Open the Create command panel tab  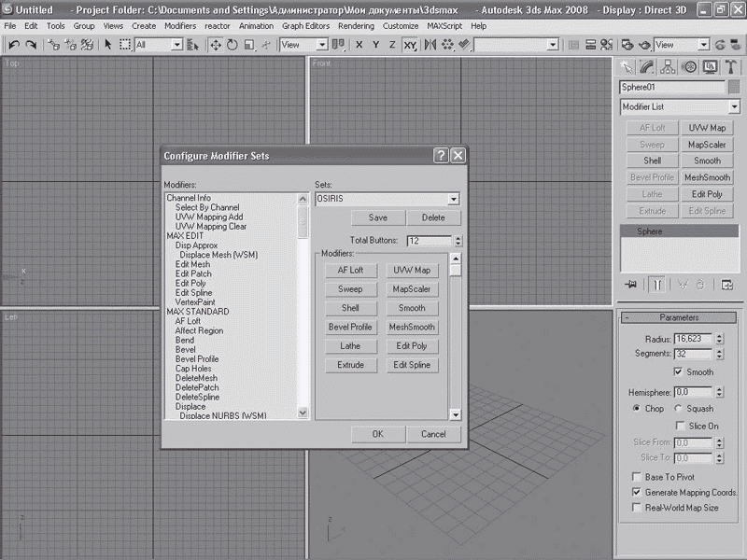click(x=626, y=66)
